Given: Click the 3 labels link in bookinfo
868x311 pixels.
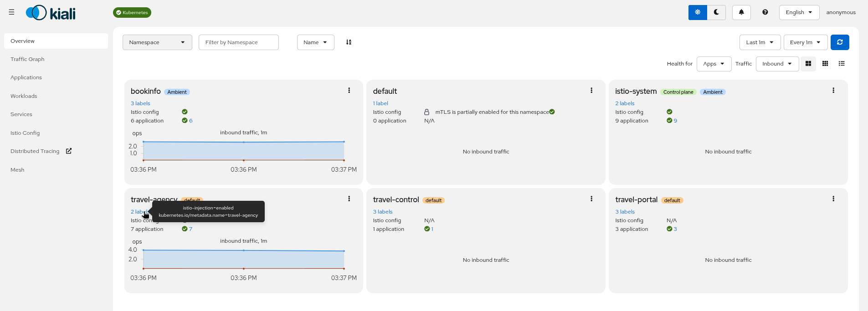Looking at the screenshot, I should 140,103.
